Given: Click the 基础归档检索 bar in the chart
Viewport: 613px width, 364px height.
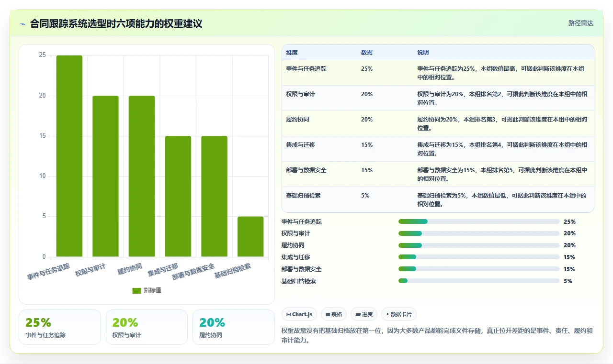Looking at the screenshot, I should pos(250,236).
